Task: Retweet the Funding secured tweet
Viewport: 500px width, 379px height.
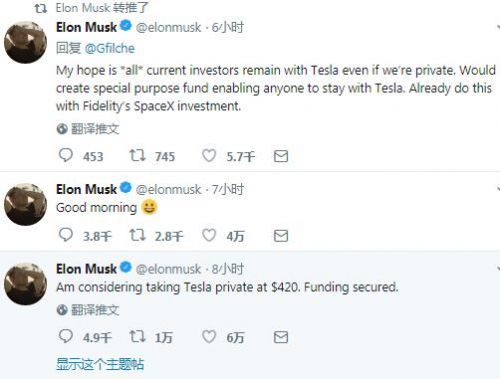Action: pos(137,337)
